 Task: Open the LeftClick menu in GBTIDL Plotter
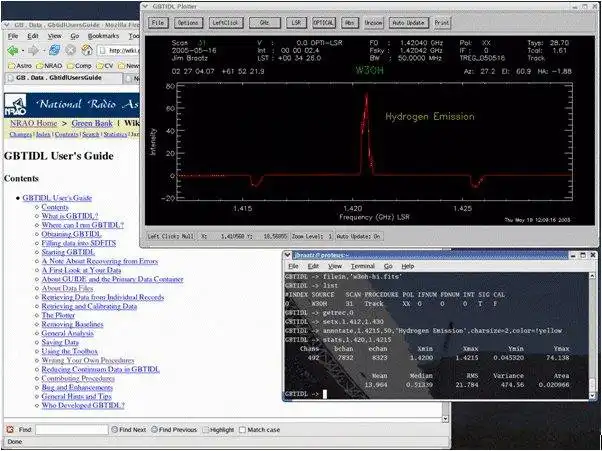point(226,23)
